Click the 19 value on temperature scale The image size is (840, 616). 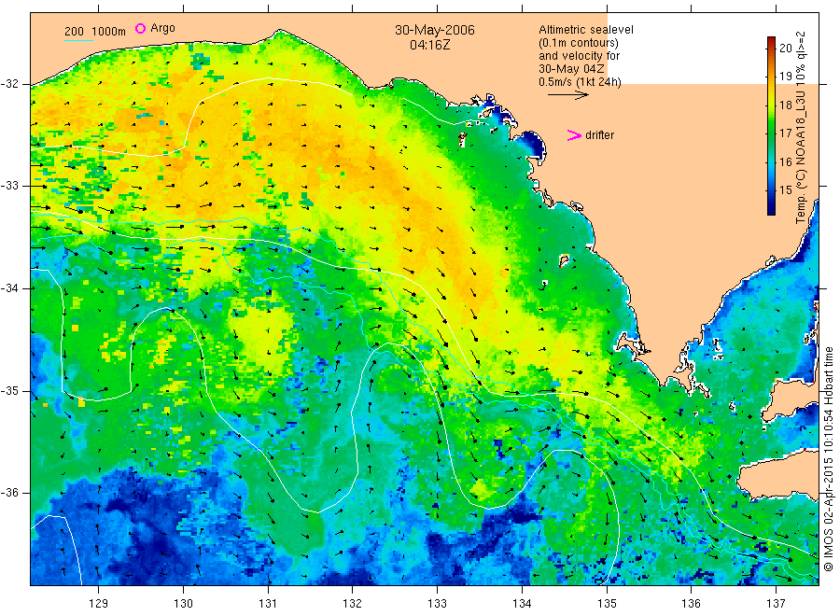(x=785, y=76)
